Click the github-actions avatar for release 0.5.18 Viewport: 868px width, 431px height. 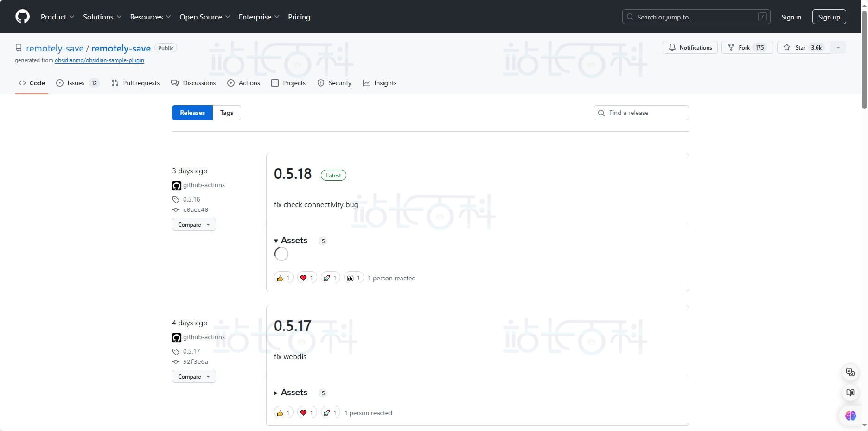177,186
